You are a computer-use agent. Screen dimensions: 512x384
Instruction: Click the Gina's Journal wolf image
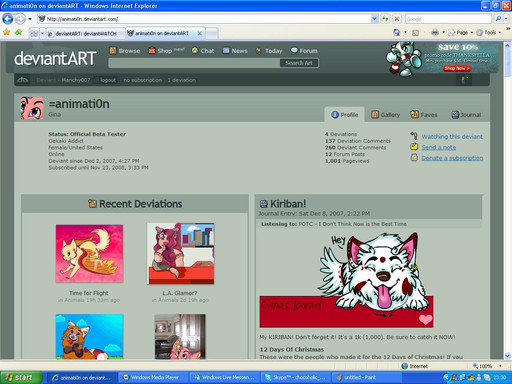[x=346, y=280]
